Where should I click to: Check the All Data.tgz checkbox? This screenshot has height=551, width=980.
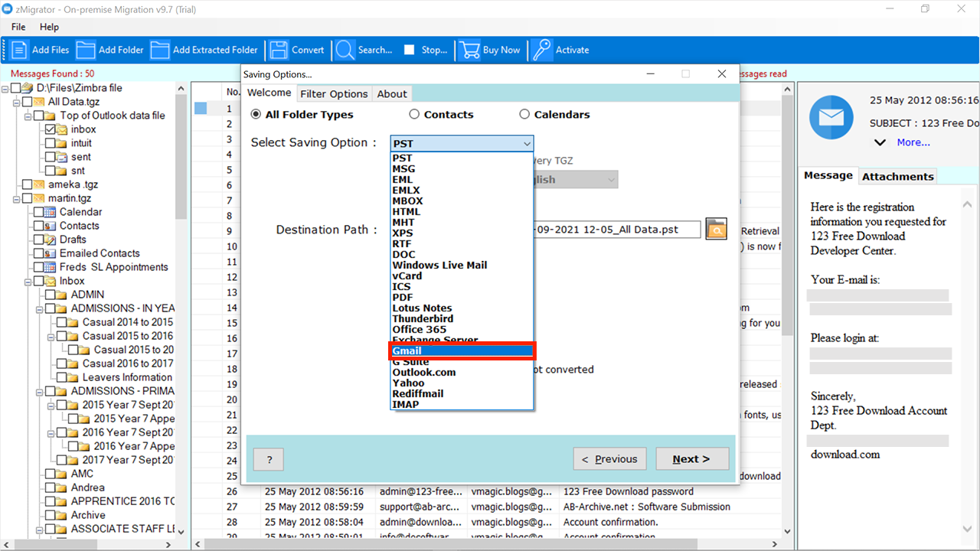28,102
